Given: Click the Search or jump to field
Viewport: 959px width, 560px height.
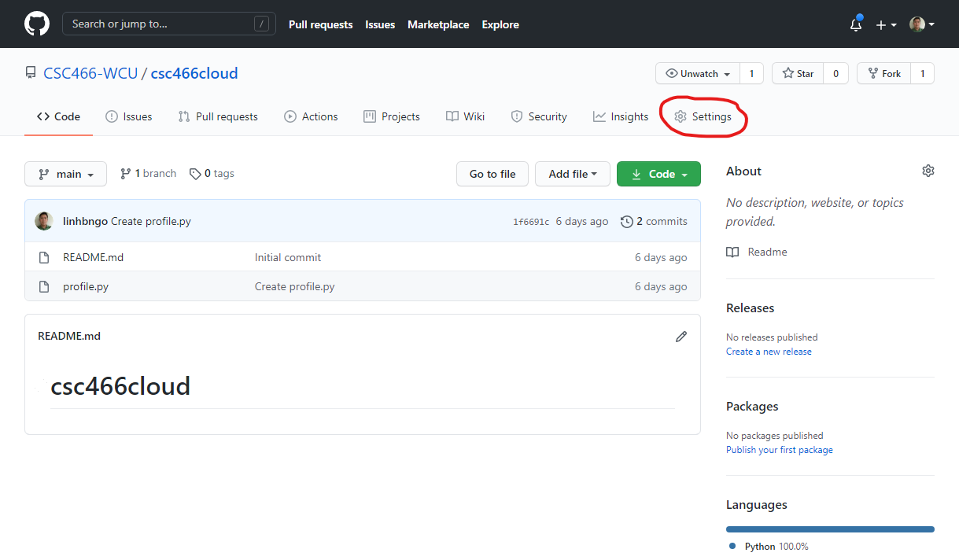Looking at the screenshot, I should point(168,24).
